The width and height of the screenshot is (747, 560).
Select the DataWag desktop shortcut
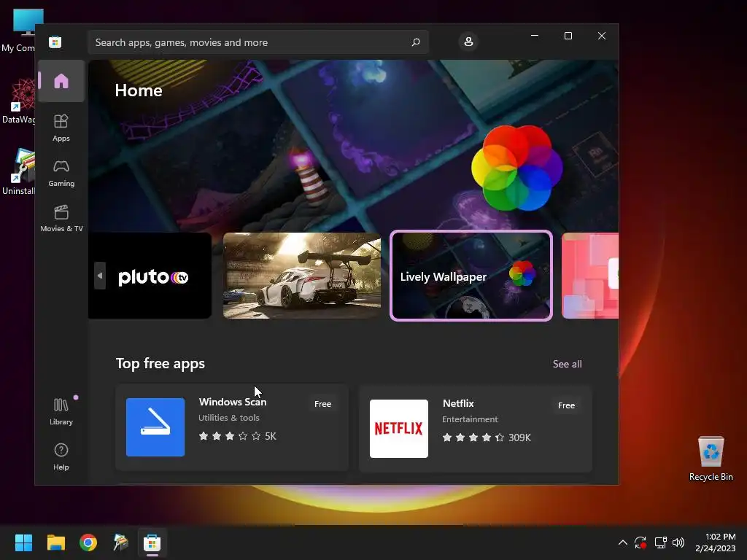pyautogui.click(x=18, y=101)
